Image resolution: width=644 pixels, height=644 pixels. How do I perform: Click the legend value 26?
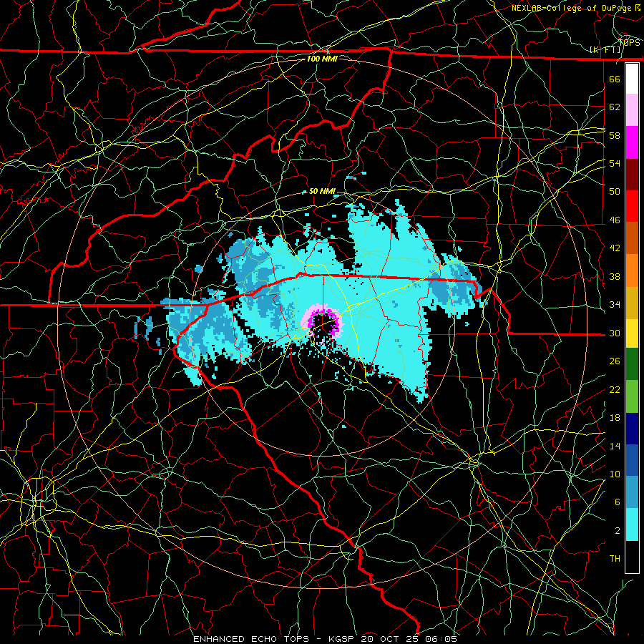click(x=615, y=361)
